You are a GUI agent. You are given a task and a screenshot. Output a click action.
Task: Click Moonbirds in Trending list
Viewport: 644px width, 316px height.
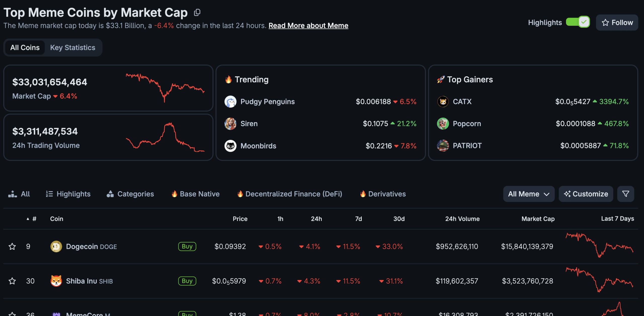tap(258, 146)
